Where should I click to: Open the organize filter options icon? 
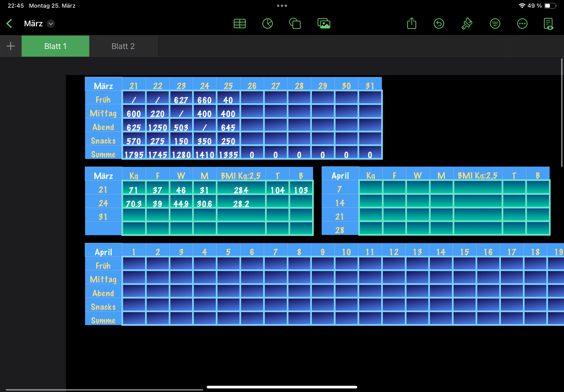(x=495, y=24)
